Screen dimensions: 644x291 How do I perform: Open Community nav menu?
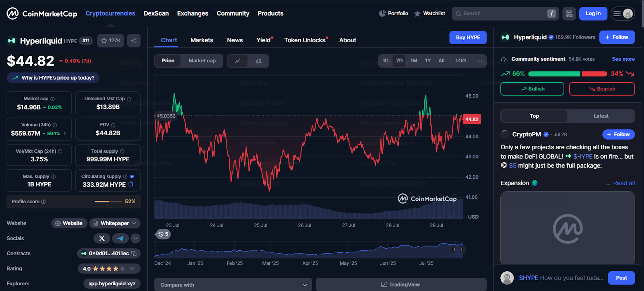[233, 14]
